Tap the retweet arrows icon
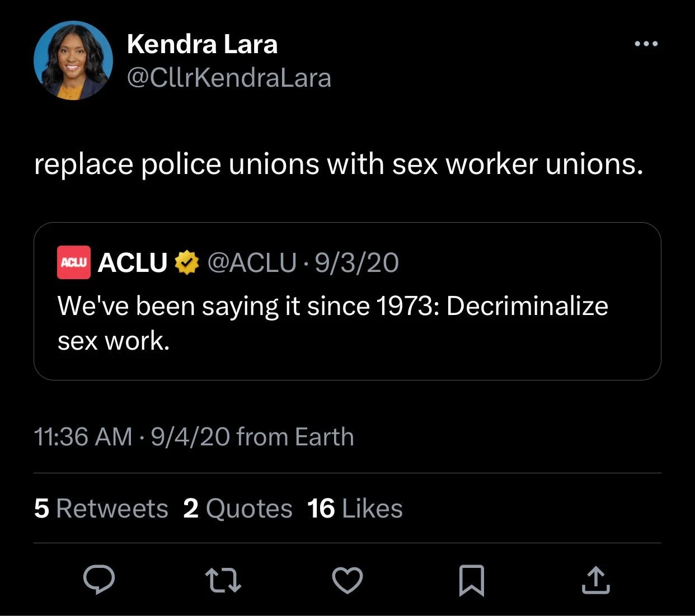The height and width of the screenshot is (616, 695). click(x=223, y=580)
